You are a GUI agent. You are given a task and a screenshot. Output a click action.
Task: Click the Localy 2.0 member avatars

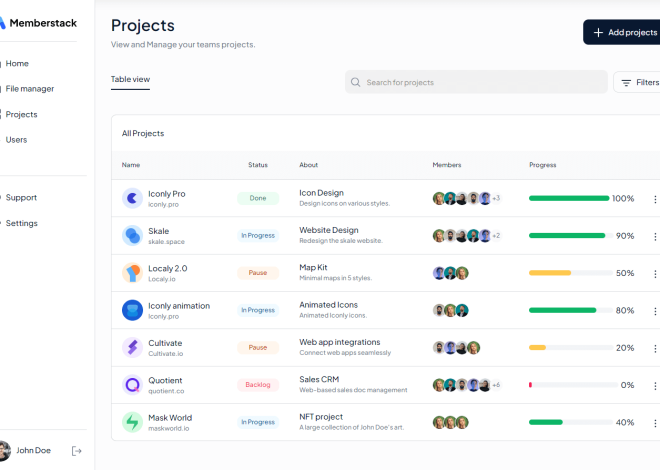coord(450,273)
